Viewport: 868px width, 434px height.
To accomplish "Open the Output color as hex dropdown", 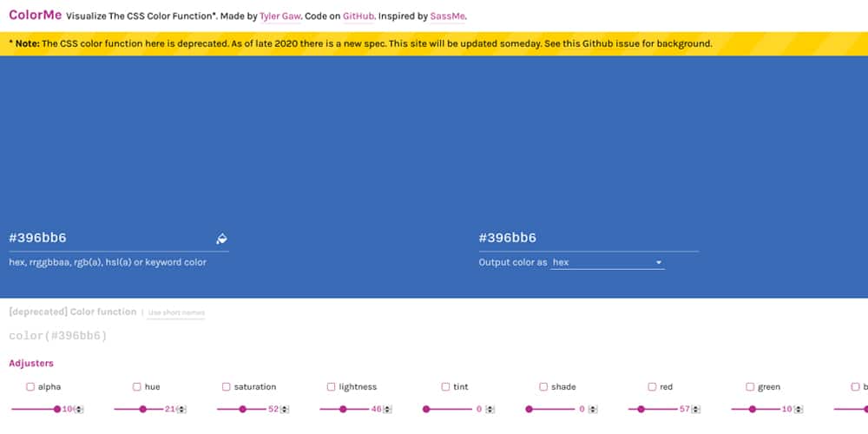I will 608,262.
